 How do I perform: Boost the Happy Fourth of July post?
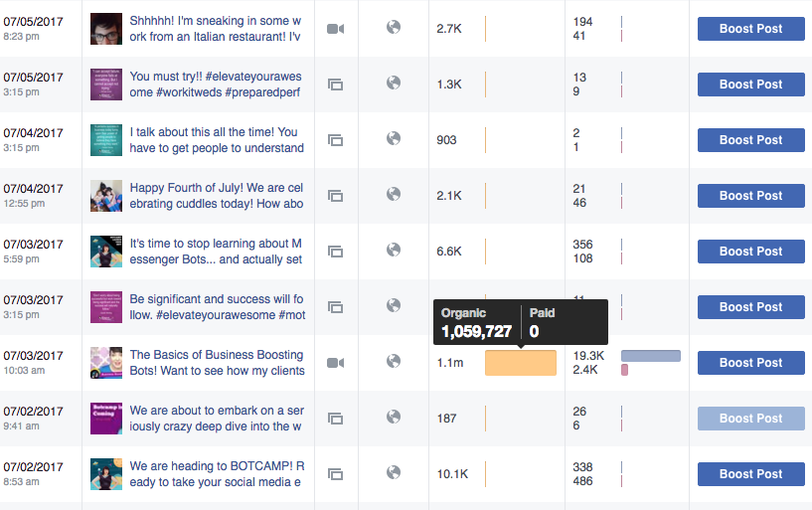751,196
